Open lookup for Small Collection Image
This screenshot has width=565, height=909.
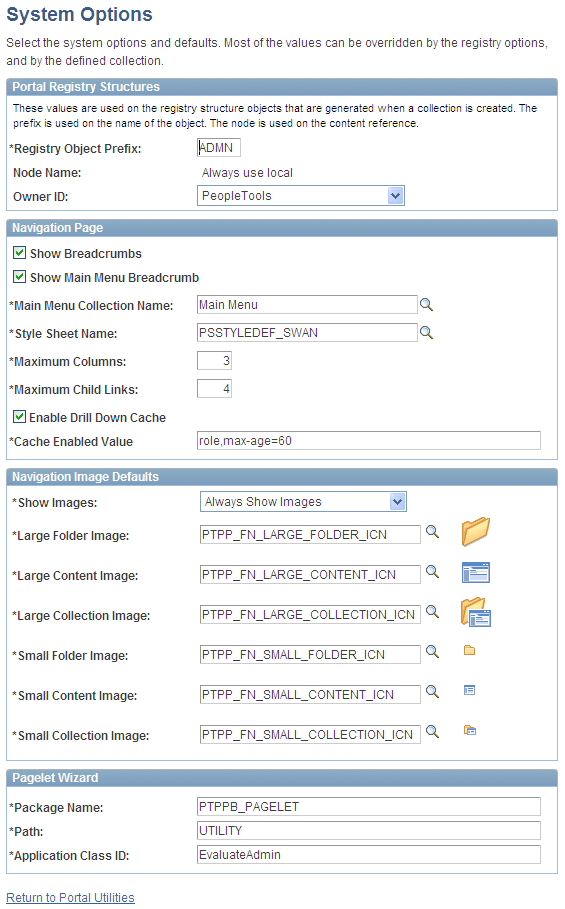coord(432,732)
